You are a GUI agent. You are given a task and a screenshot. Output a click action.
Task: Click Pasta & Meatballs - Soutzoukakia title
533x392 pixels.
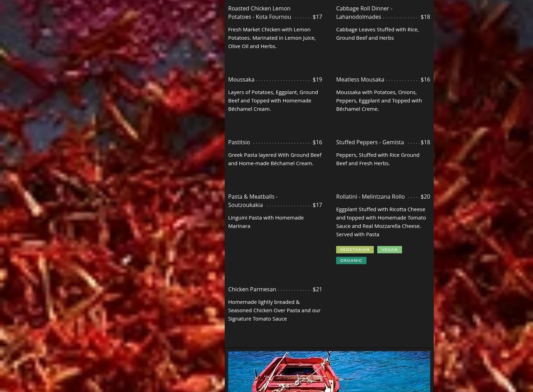point(253,201)
